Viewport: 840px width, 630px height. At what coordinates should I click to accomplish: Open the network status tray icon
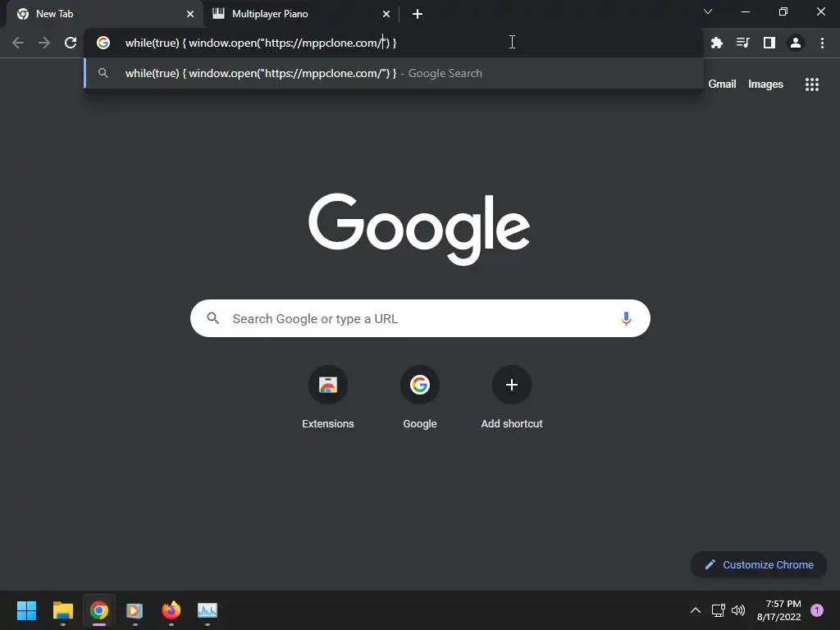coord(719,610)
